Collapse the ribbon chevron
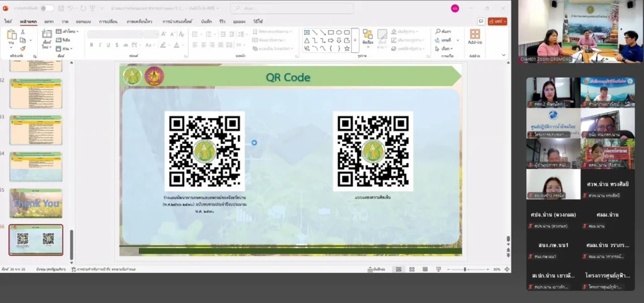Viewport: 644px width, 303px height. (503, 56)
